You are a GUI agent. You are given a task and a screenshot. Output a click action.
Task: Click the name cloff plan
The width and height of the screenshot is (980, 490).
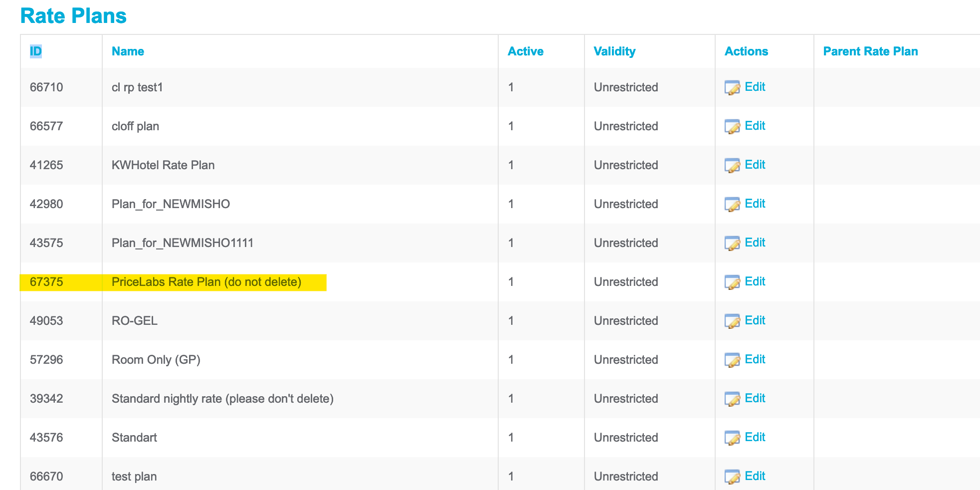pos(135,126)
